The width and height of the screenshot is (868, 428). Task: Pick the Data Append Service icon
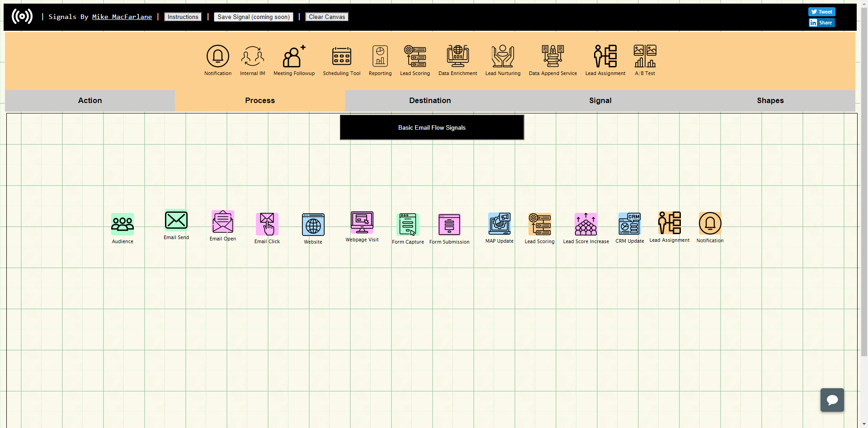pos(553,56)
